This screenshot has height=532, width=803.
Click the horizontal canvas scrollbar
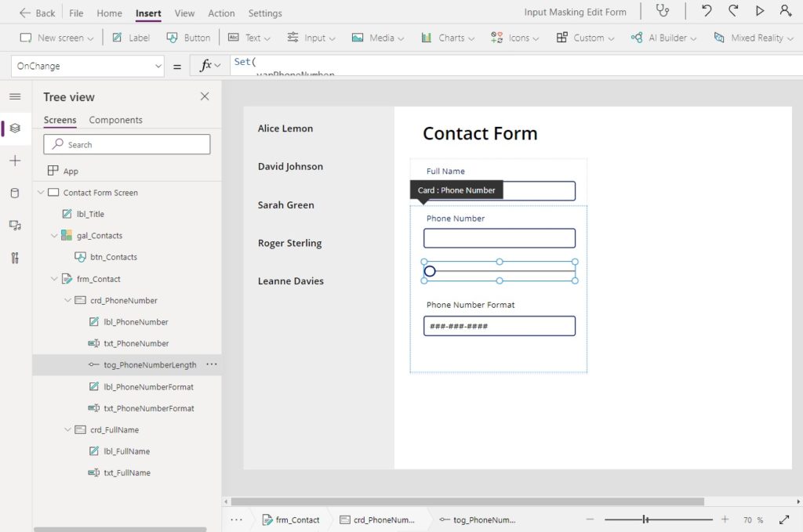pyautogui.click(x=467, y=501)
